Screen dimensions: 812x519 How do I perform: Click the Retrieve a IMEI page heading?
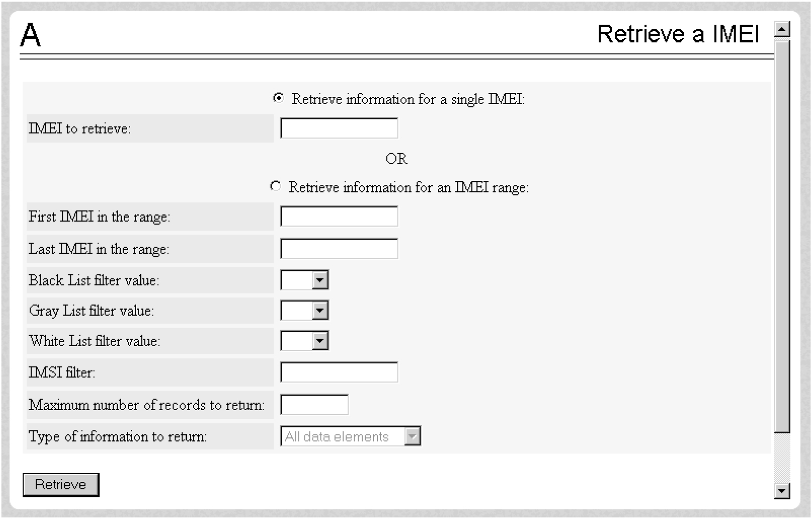tap(678, 34)
